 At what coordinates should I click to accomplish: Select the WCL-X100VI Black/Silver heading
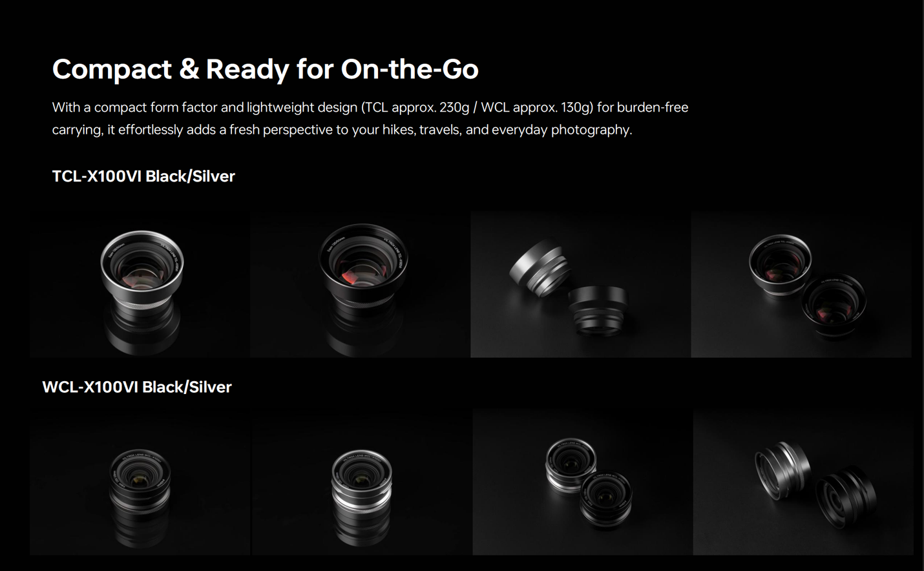click(137, 387)
